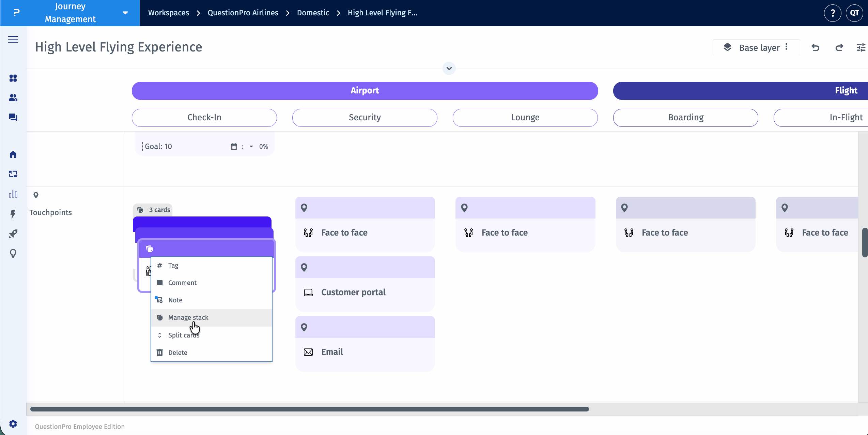Click the lightning automation icon in sidebar
This screenshot has width=868, height=435.
pos(13,214)
